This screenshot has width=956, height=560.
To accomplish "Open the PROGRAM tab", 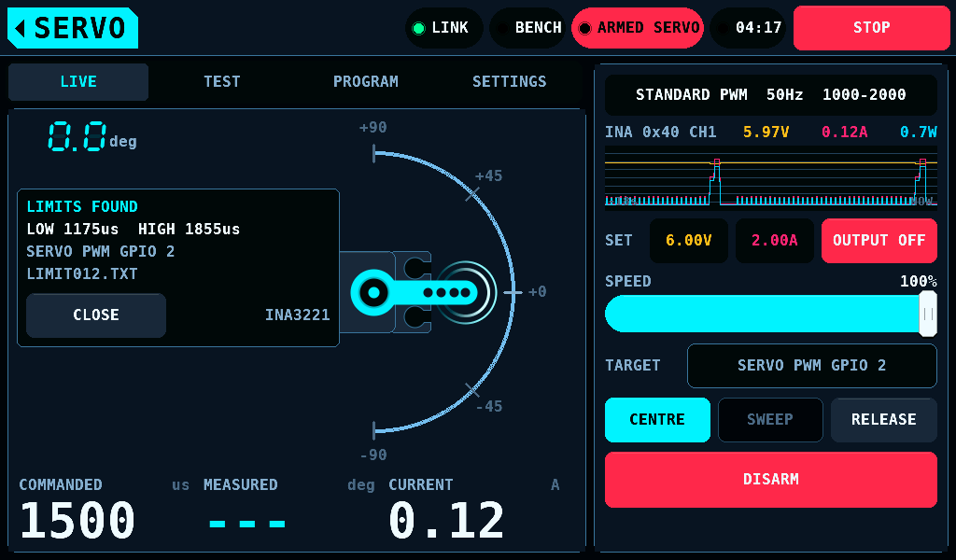I will click(366, 81).
